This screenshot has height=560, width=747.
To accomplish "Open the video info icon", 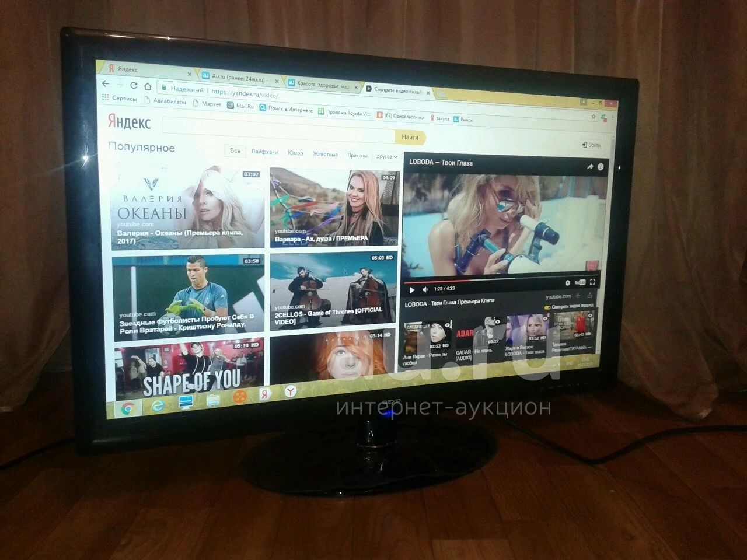I will [x=601, y=167].
